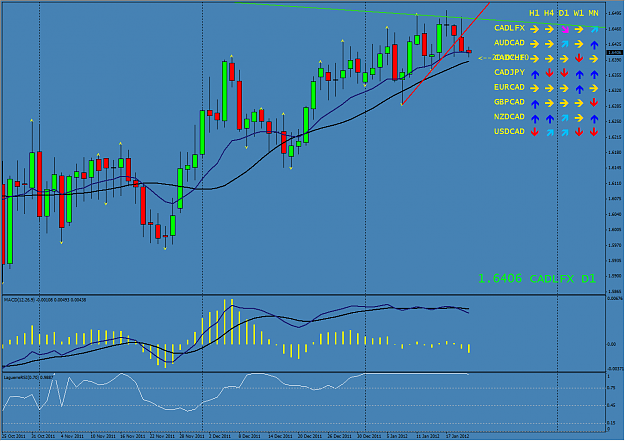The image size is (625, 441).
Task: Click the CADJPY MN blue up arrow
Action: 594,74
